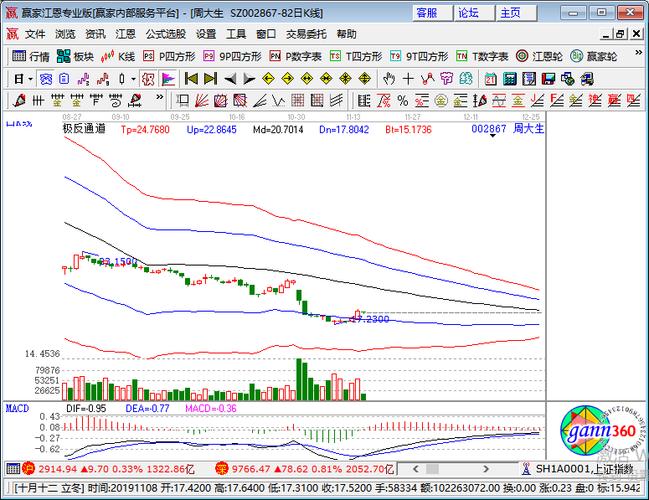Screen dimensions: 649x500
Task: Open the candlestick style dropdown arrow
Action: tap(133, 79)
